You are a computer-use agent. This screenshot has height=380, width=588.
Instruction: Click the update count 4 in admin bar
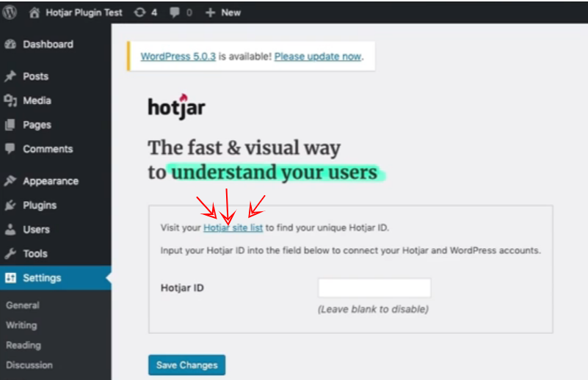[x=153, y=12]
